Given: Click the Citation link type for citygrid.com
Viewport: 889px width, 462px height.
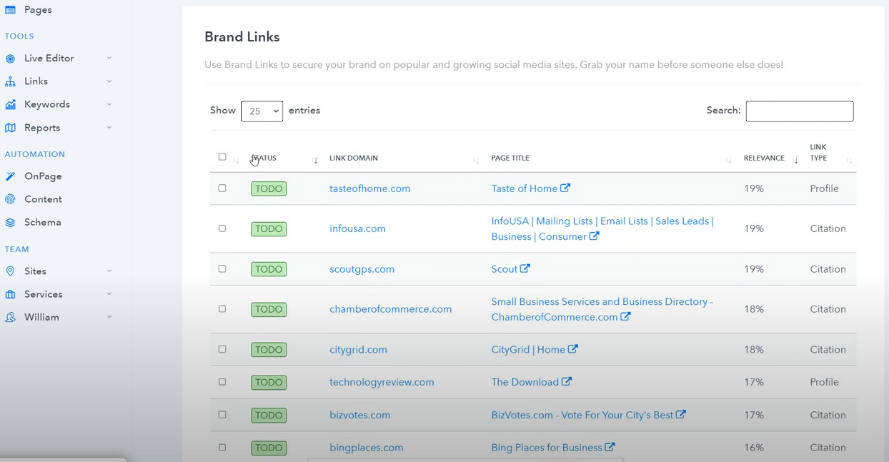Looking at the screenshot, I should [x=828, y=349].
